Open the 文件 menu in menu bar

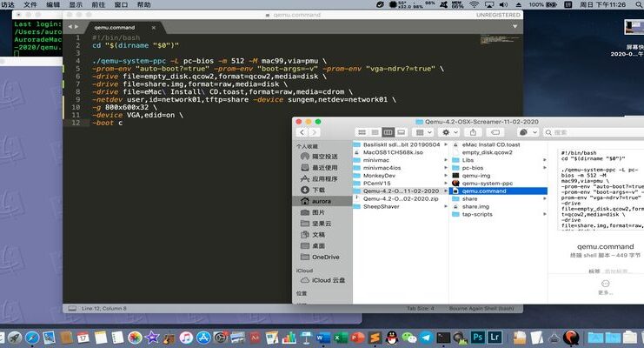point(30,4)
